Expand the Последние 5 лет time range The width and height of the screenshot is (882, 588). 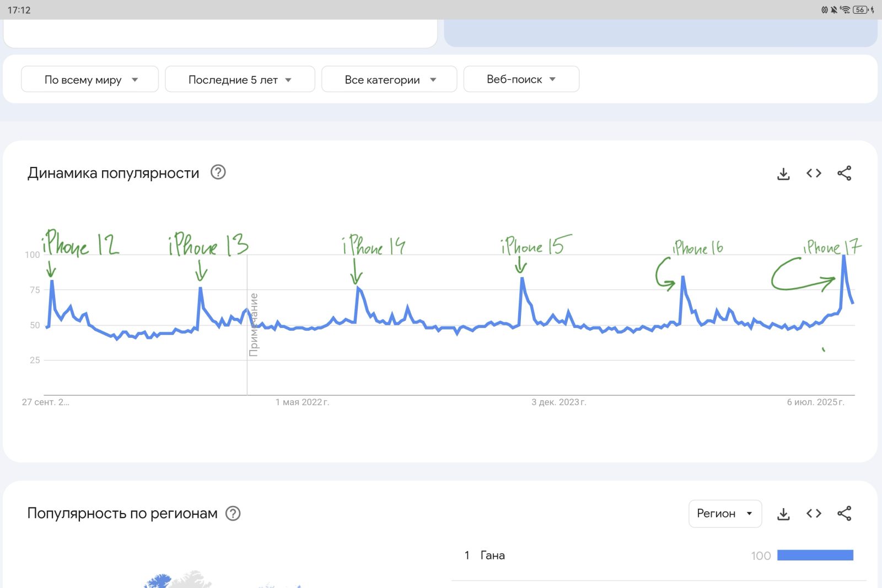tap(240, 79)
